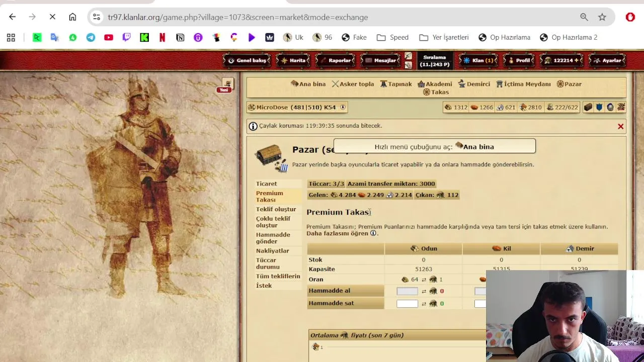Click the browser address bar URL

[x=237, y=17]
